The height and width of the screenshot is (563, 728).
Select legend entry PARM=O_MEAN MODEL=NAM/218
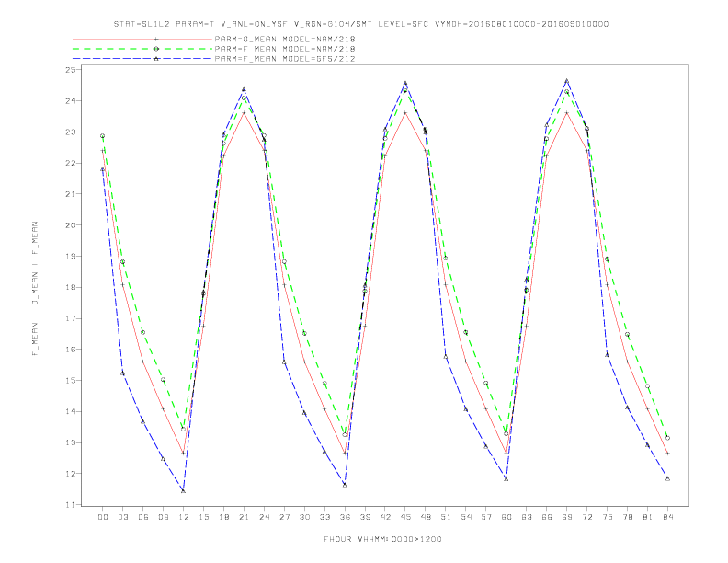pos(285,39)
